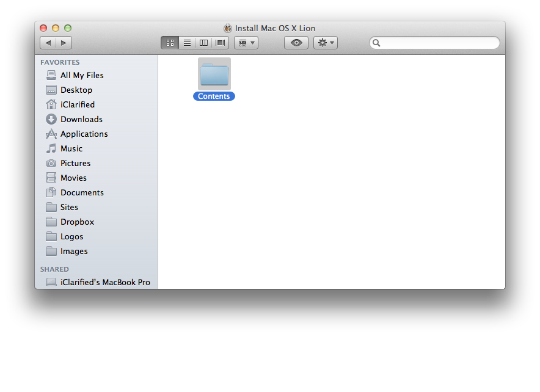Open Downloads in the sidebar

coord(82,119)
